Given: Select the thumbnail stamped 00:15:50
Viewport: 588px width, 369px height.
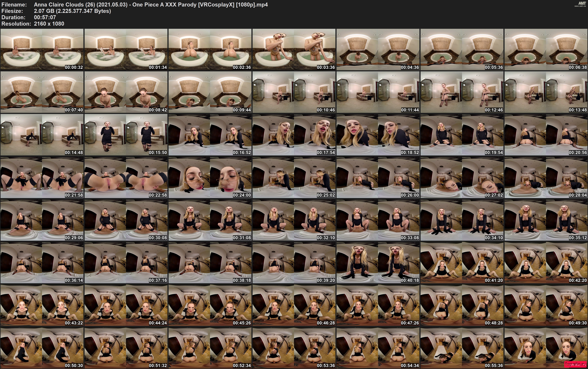Looking at the screenshot, I should click(x=126, y=135).
